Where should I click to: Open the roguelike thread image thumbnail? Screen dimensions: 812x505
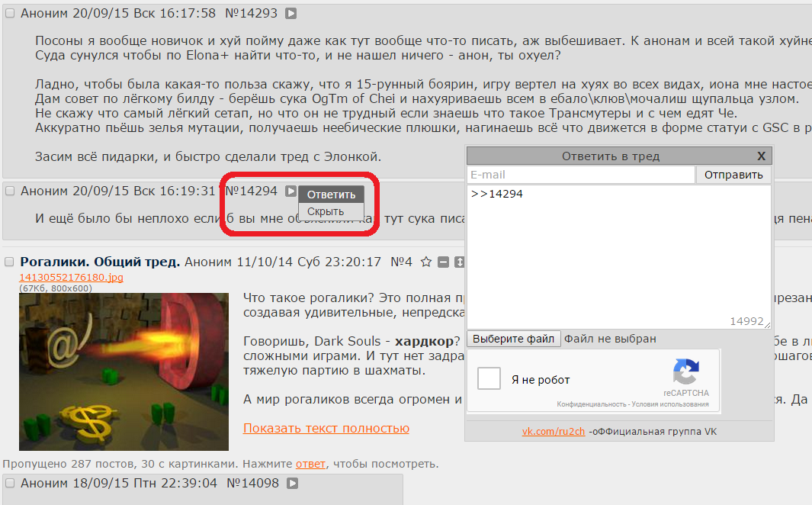click(124, 372)
